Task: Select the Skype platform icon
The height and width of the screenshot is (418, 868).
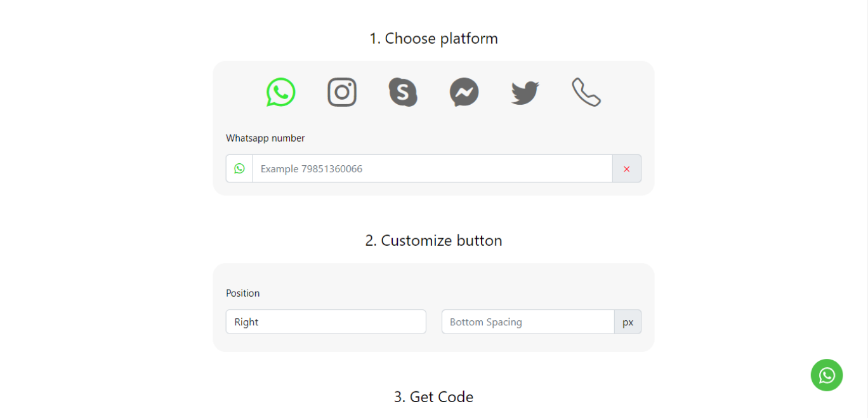Action: point(403,92)
